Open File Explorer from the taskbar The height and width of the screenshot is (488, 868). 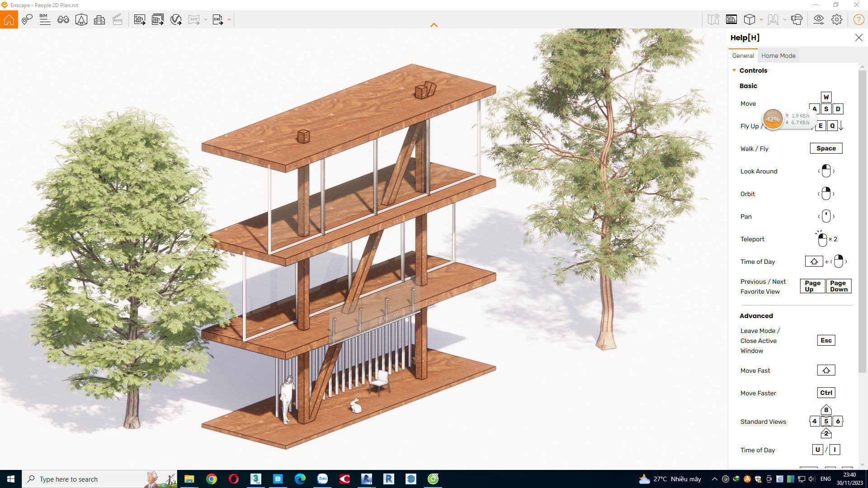[x=189, y=479]
